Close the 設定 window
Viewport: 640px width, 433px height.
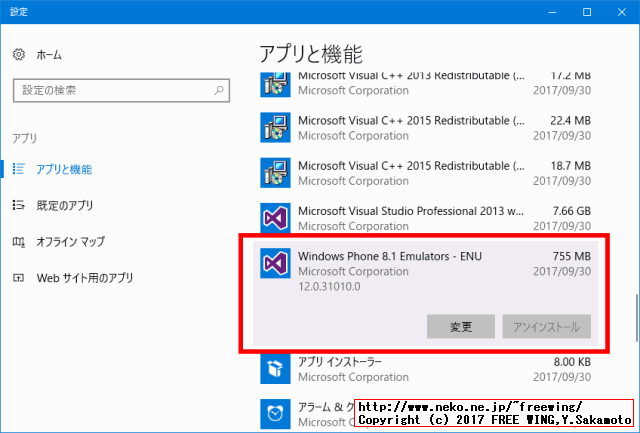click(622, 12)
